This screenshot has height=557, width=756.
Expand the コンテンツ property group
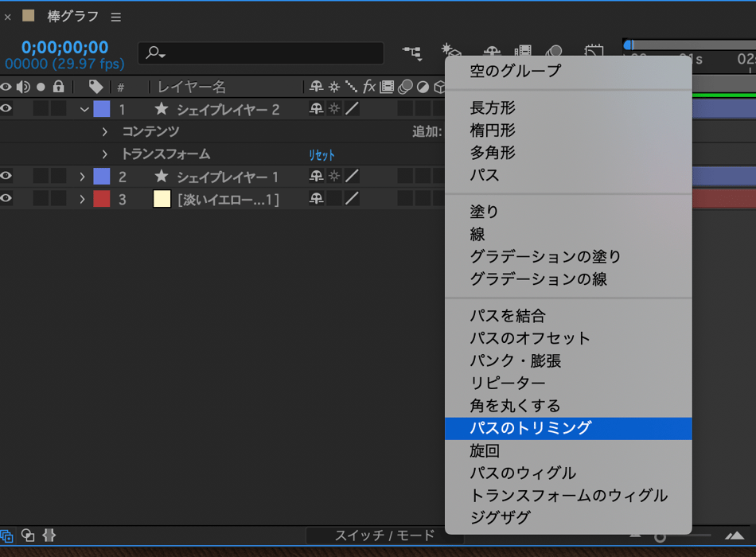104,131
